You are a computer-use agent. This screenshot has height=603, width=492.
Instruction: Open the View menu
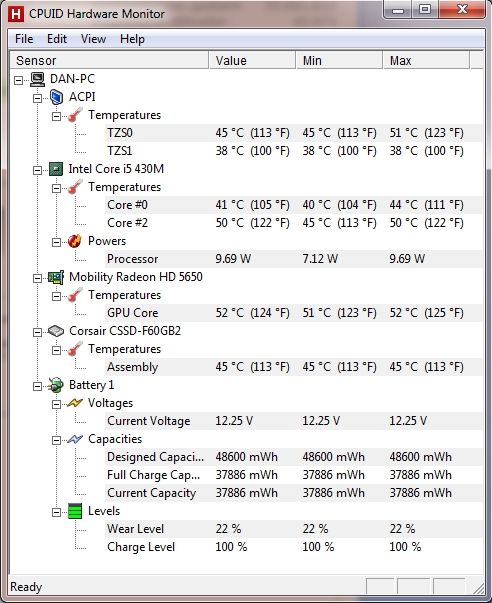[93, 39]
